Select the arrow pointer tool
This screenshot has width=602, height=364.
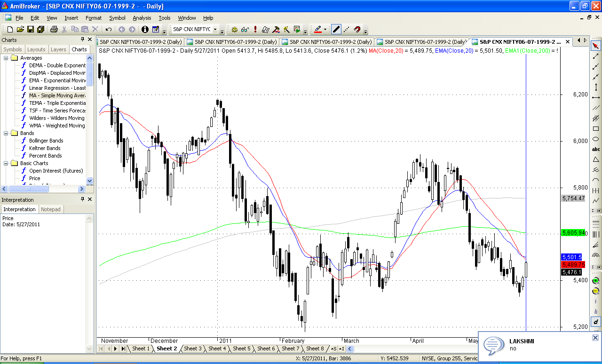pos(596,46)
